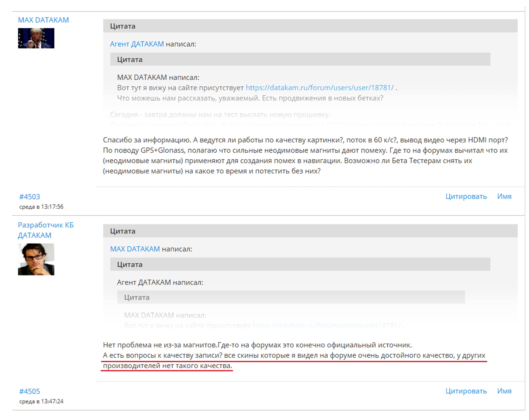The image size is (529, 420).
Task: Click timestamp среда в 13:47:24
Action: [x=41, y=401]
